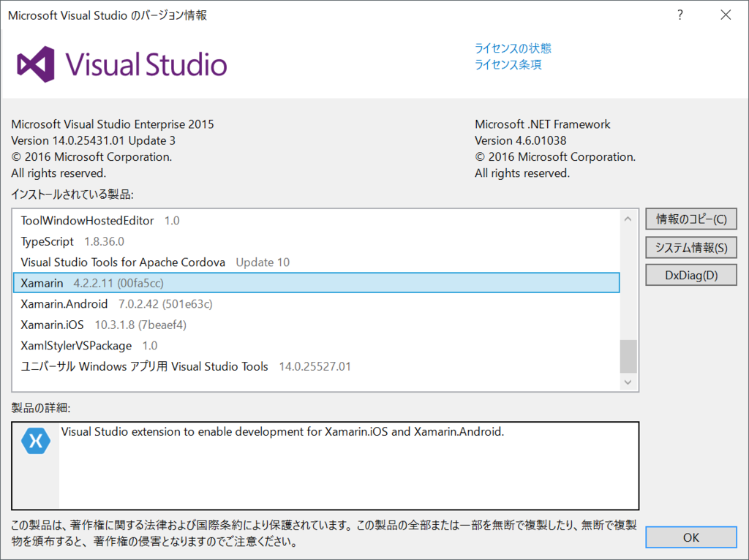The width and height of the screenshot is (749, 560).
Task: Click Microsoft Visual Studio Enterprise 2015 text
Action: 112,124
